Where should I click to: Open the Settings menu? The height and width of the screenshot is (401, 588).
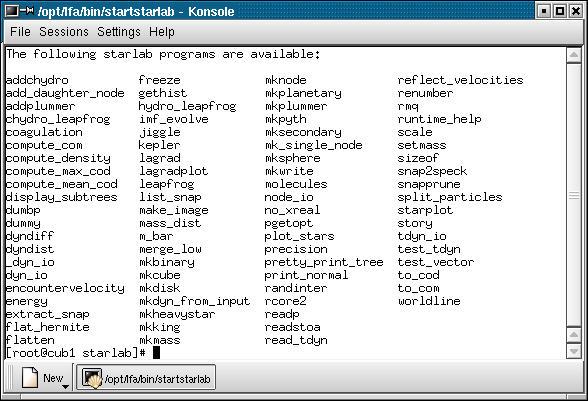click(x=118, y=32)
